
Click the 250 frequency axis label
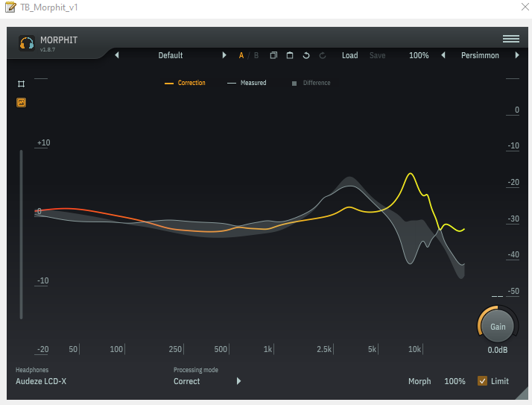175,349
